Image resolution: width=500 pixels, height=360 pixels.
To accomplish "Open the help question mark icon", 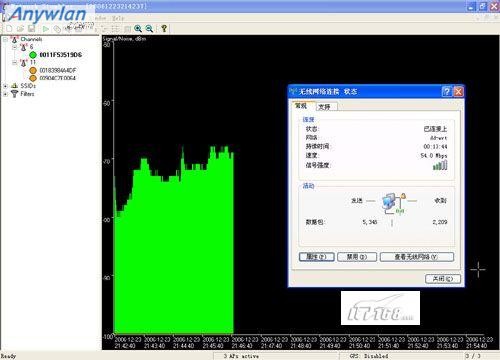I will point(164,29).
